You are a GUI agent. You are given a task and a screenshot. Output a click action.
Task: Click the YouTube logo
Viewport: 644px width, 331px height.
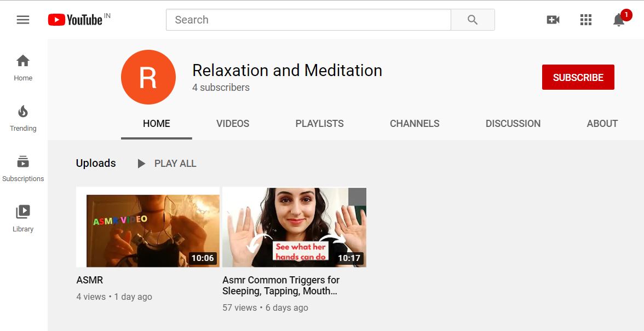[75, 20]
